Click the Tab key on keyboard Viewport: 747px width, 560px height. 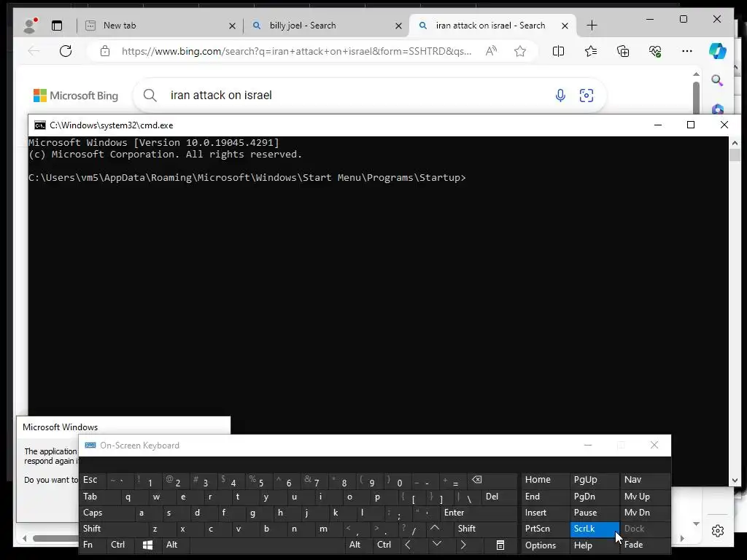tap(99, 497)
